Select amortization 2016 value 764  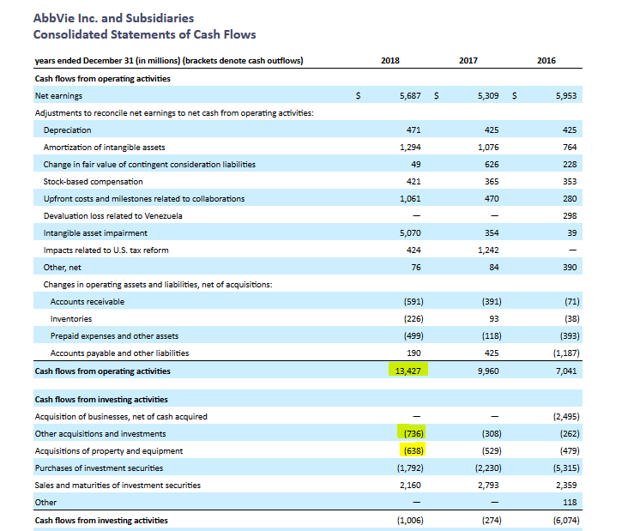[570, 147]
